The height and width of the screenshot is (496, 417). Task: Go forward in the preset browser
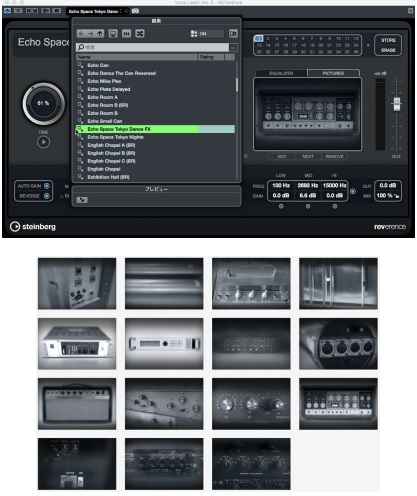click(x=90, y=34)
